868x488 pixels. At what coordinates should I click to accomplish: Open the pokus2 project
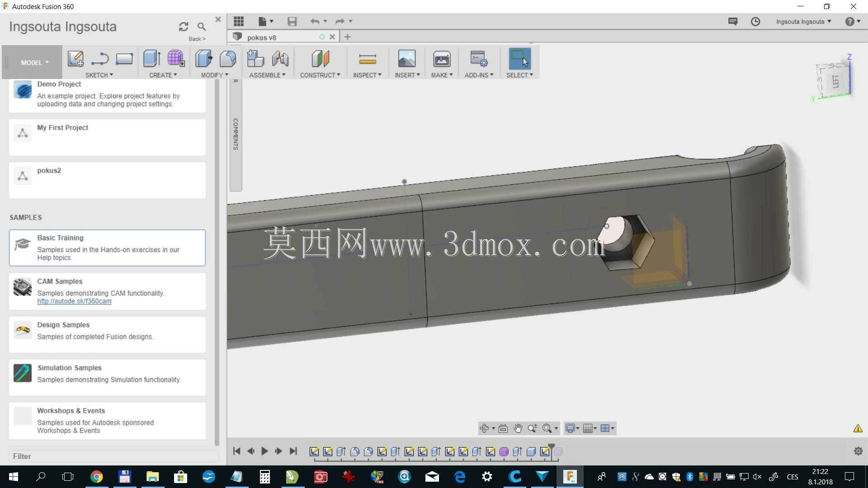click(107, 180)
